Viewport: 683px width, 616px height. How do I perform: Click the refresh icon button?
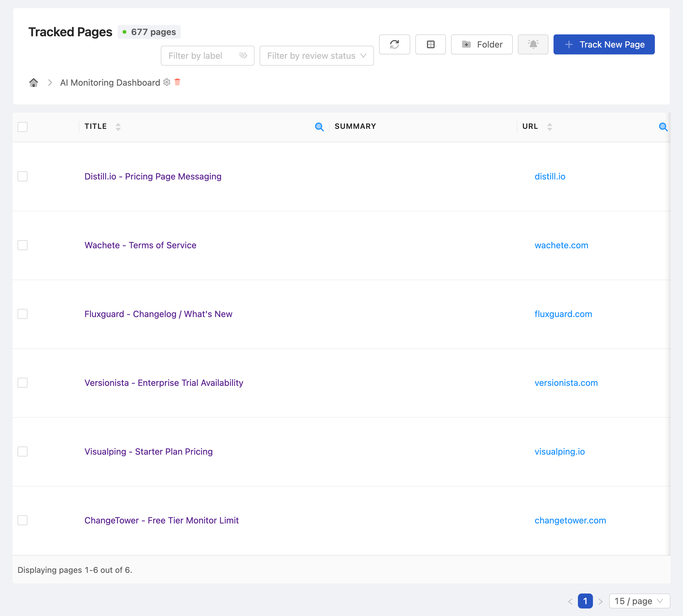(x=394, y=44)
